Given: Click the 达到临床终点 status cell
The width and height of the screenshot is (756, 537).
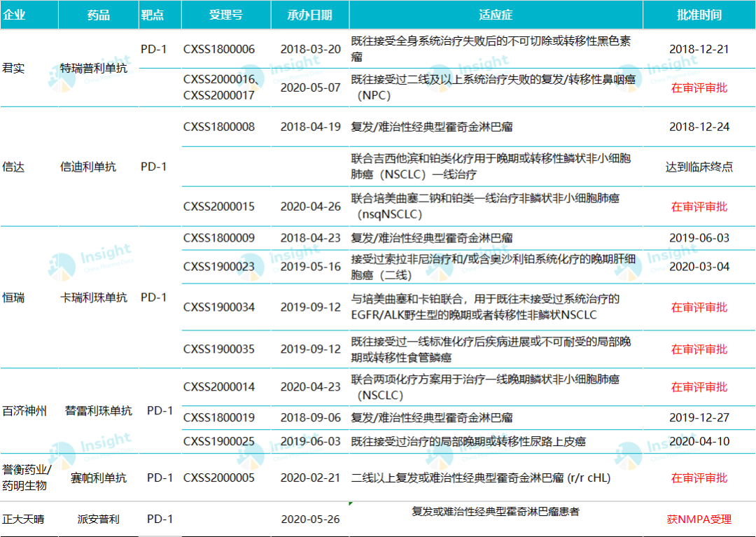Looking at the screenshot, I should 699,167.
